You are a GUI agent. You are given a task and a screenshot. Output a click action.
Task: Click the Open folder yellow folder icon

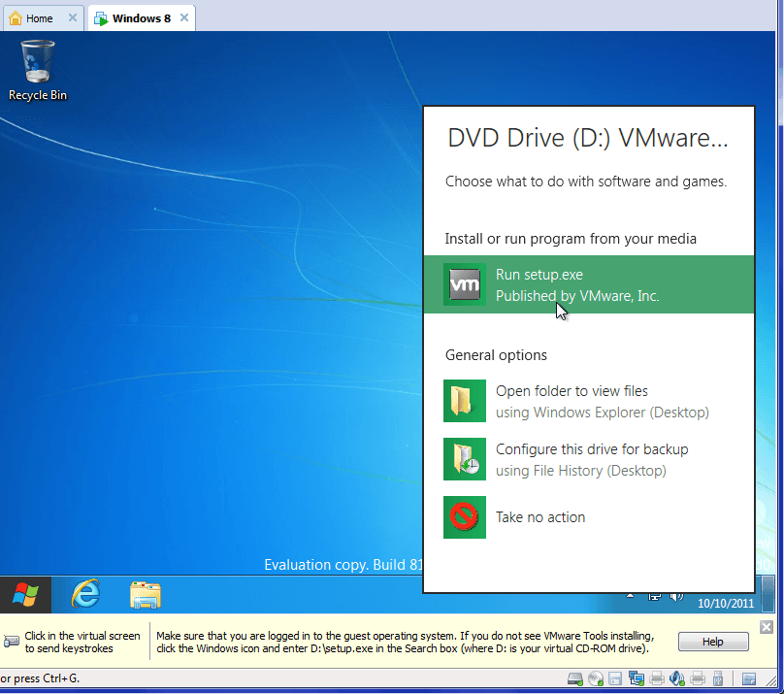click(x=465, y=401)
